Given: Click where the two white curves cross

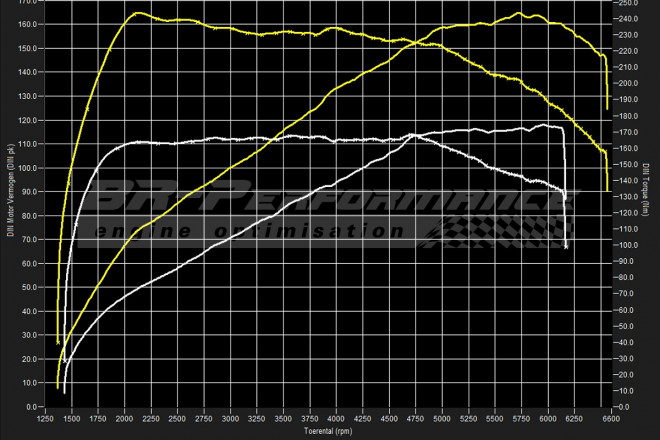Looking at the screenshot, I should (x=412, y=135).
